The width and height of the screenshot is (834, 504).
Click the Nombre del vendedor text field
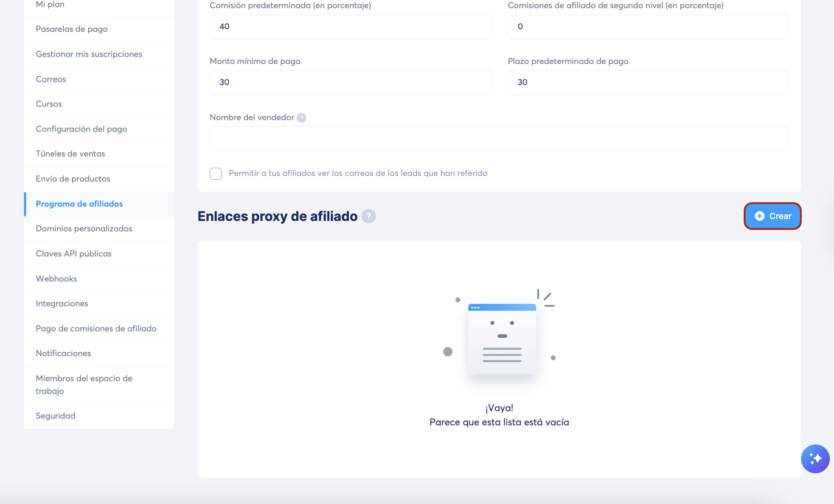[x=499, y=139]
